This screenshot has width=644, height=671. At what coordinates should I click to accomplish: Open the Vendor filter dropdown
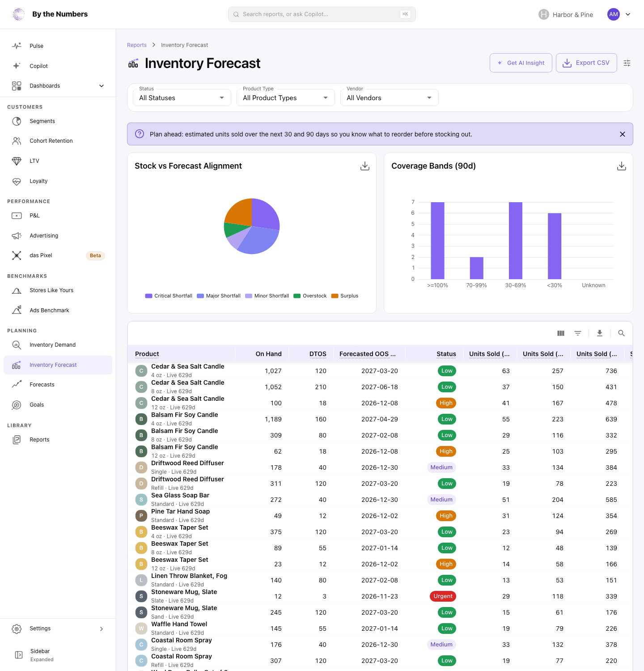coord(390,98)
